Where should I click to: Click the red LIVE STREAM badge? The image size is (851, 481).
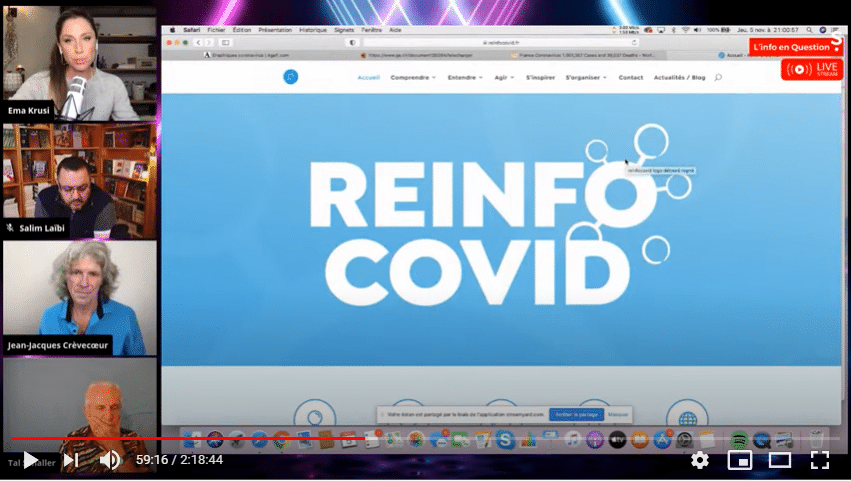coord(812,69)
